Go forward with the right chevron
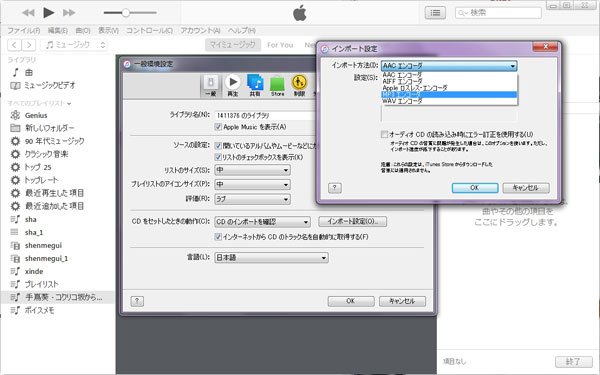The width and height of the screenshot is (600, 375). [29, 45]
